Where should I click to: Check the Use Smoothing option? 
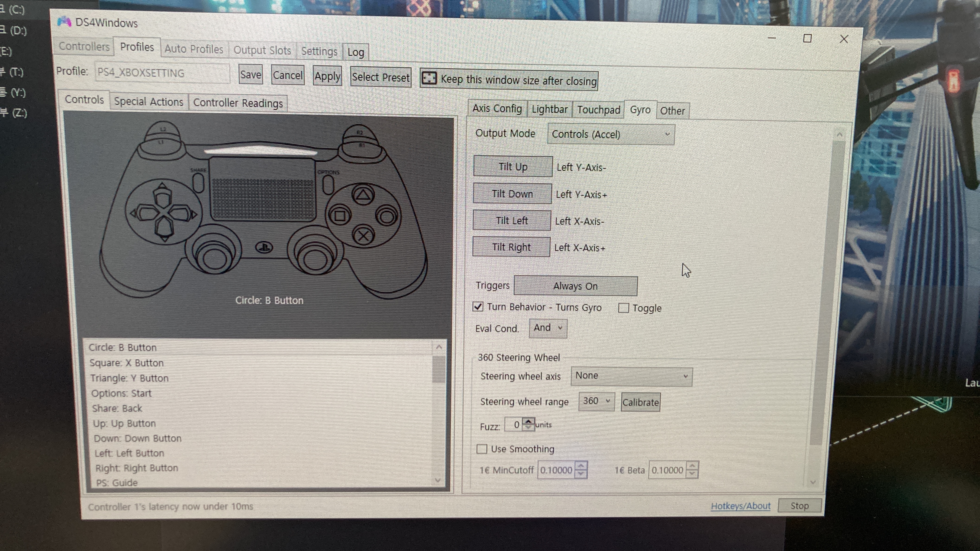(x=482, y=449)
